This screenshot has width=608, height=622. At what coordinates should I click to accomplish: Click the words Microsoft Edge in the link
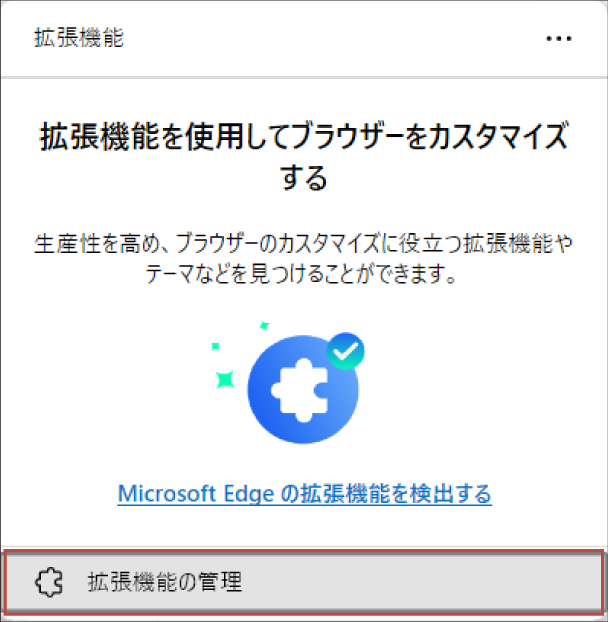click(196, 494)
